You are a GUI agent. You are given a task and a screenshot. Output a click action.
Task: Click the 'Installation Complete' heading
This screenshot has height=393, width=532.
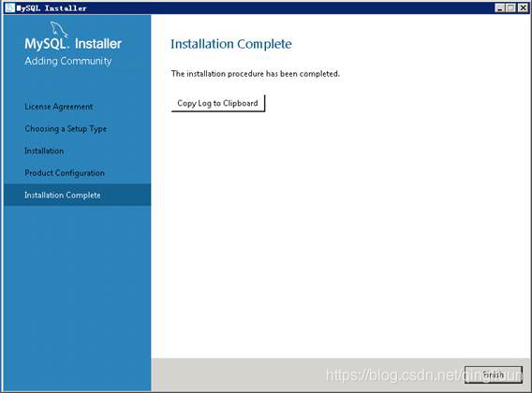(231, 44)
